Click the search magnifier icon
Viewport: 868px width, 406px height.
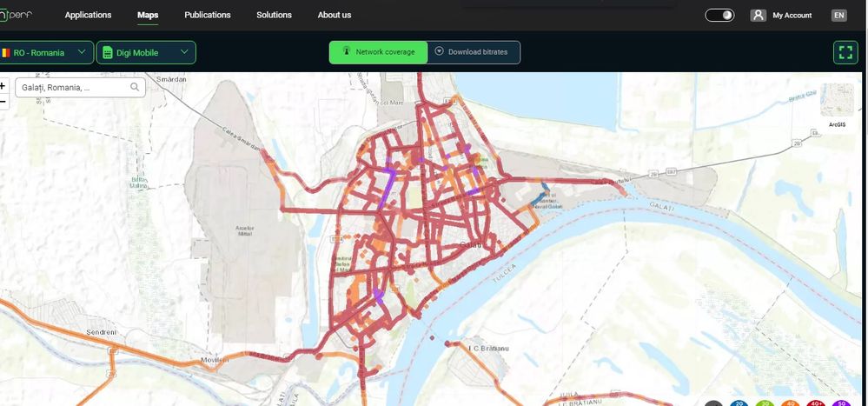(x=135, y=87)
